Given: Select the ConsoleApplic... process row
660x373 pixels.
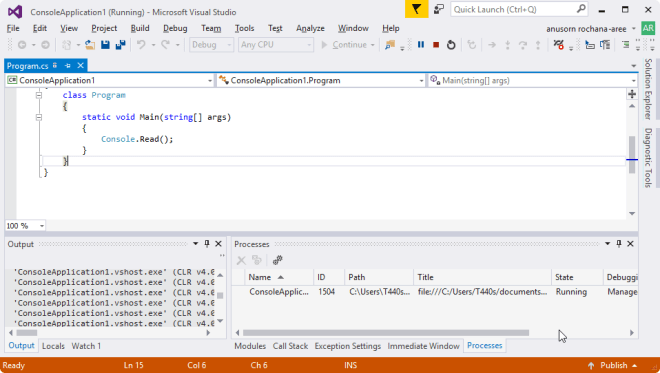Looking at the screenshot, I should pos(435,292).
